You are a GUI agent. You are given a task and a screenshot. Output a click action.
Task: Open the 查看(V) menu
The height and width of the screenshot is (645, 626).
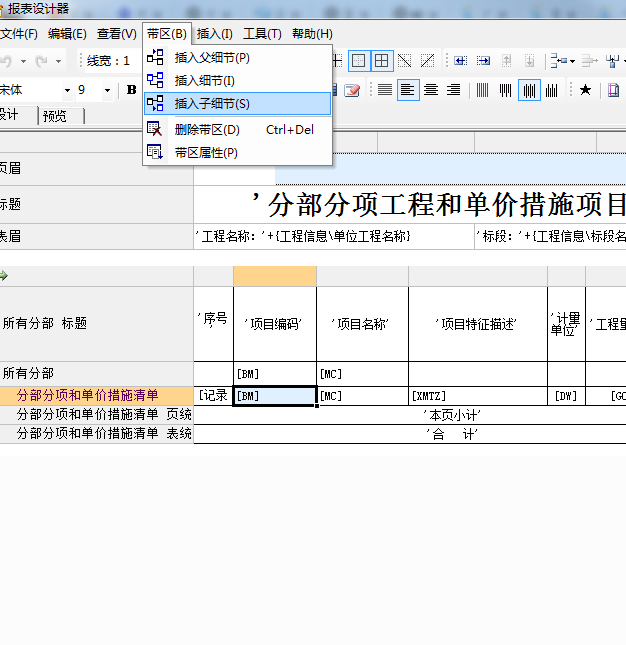[x=117, y=34]
